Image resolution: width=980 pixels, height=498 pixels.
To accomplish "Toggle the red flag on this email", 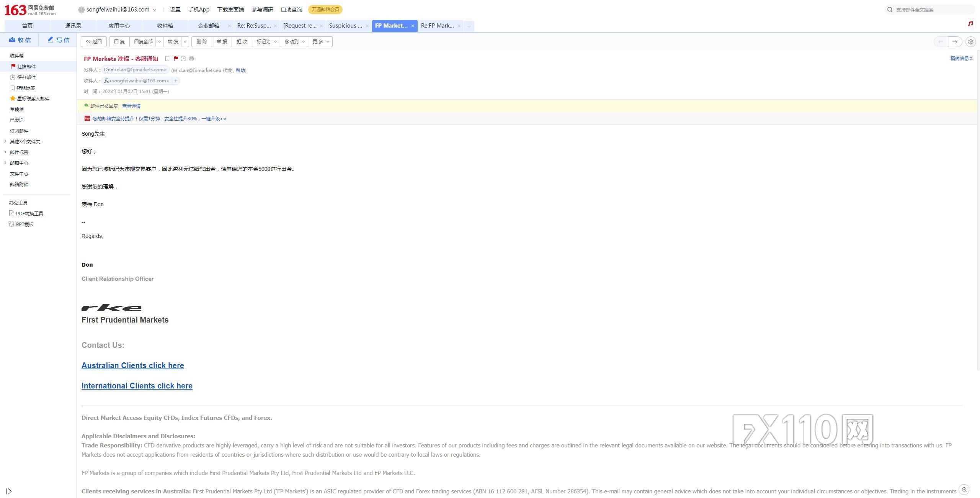I will [176, 59].
